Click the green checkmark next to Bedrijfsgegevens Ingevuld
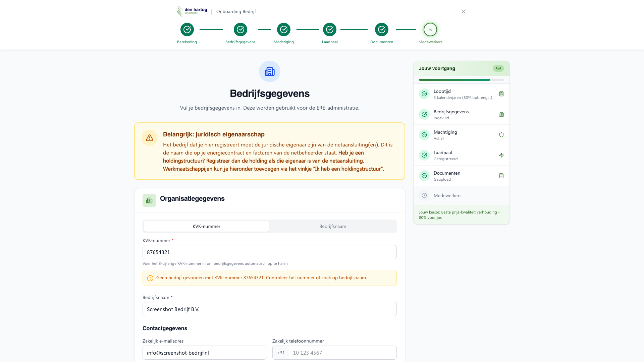 (x=424, y=114)
